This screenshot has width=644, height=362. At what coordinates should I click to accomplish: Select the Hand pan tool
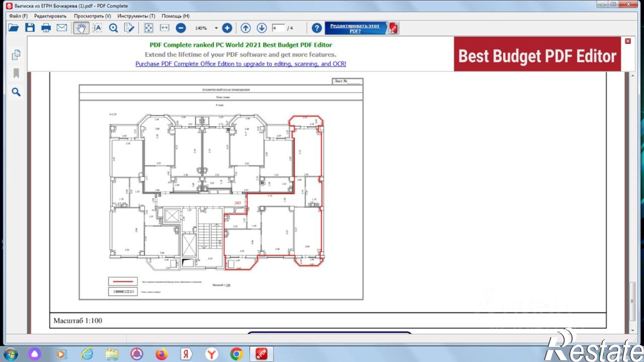pyautogui.click(x=81, y=28)
